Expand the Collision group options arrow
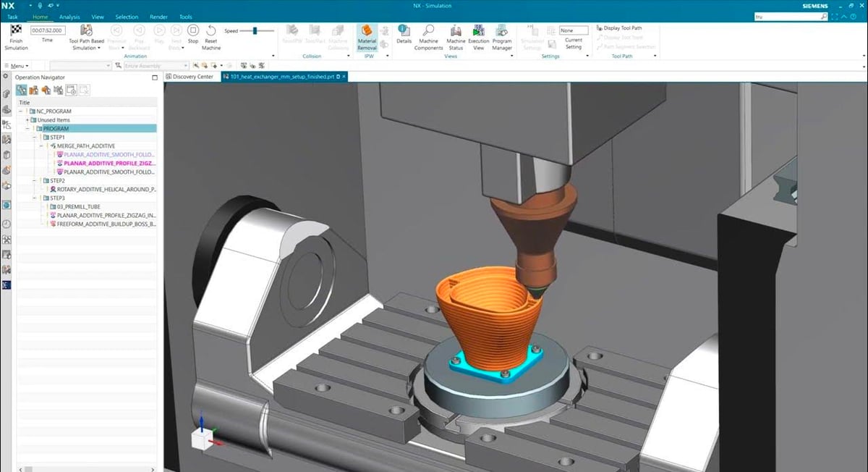The height and width of the screenshot is (472, 868). pos(349,56)
